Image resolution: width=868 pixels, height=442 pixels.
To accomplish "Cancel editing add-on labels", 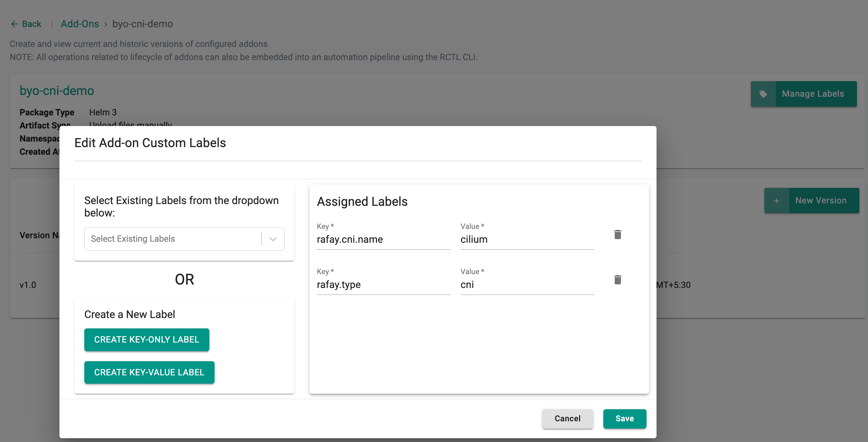I will [567, 419].
